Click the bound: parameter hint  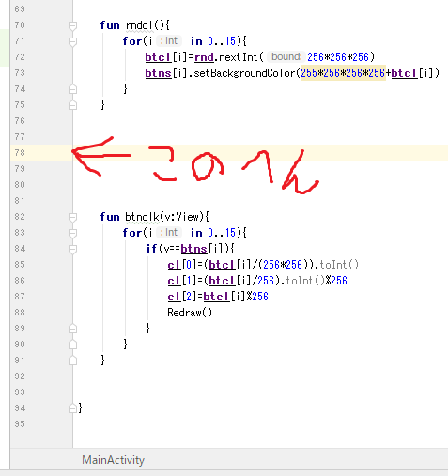pos(286,57)
